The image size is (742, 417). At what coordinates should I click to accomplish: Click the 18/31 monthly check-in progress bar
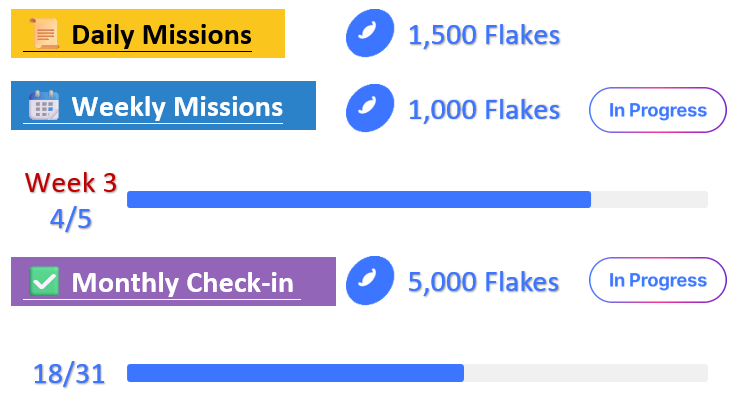[417, 373]
